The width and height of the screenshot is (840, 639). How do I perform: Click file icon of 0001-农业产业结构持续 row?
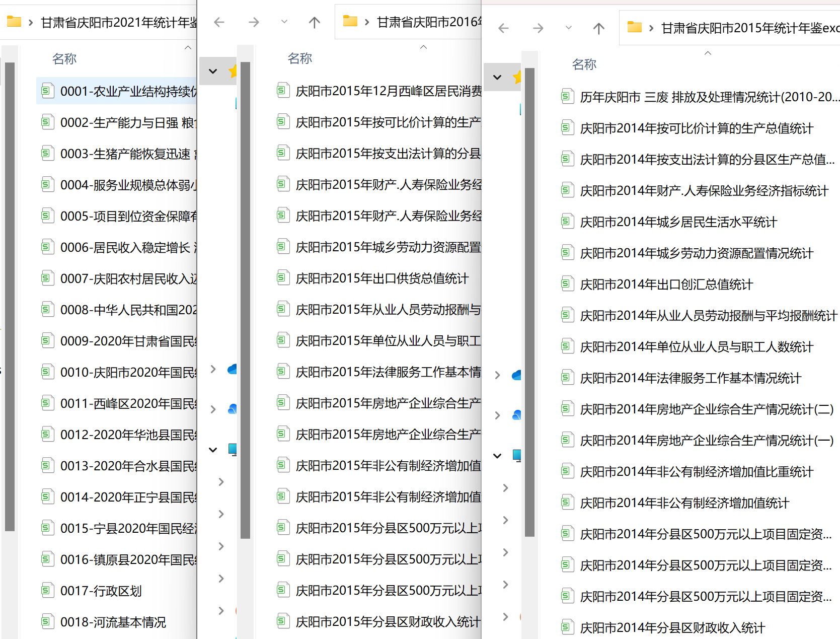coord(47,91)
